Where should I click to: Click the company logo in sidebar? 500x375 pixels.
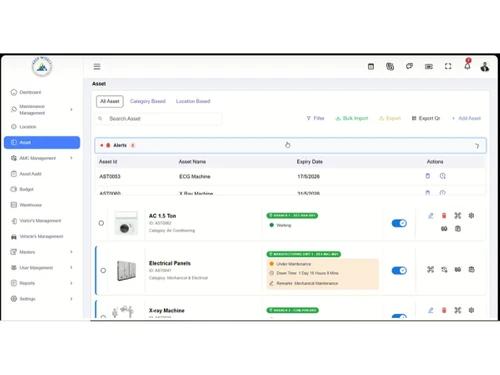click(42, 67)
